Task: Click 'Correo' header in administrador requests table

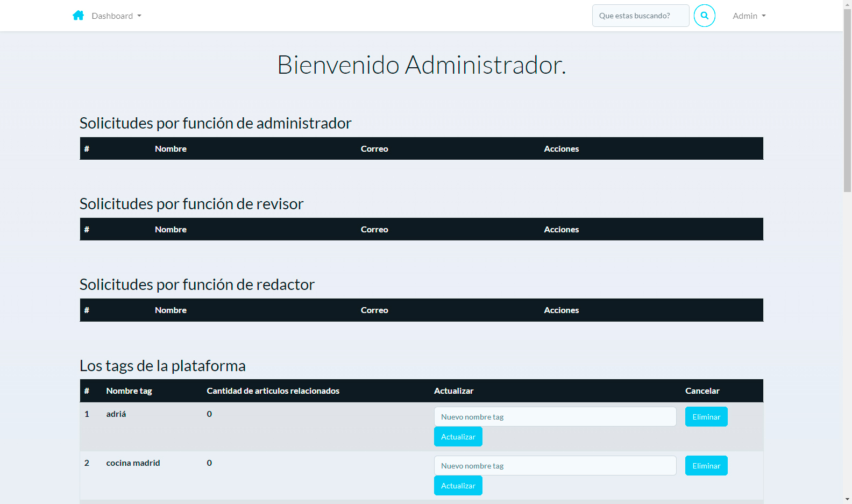Action: click(x=374, y=149)
